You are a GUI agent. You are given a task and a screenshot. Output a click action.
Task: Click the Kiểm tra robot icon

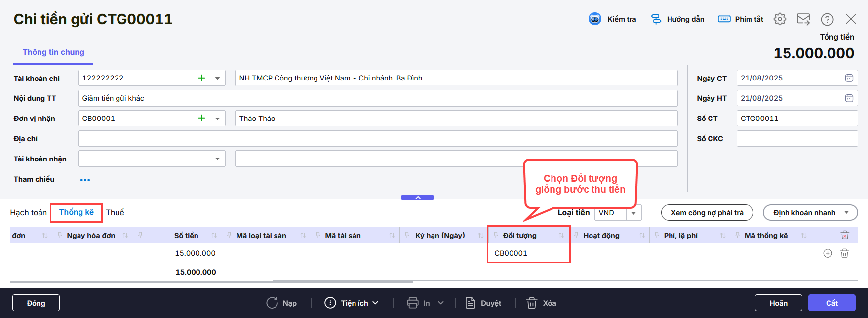pos(595,19)
